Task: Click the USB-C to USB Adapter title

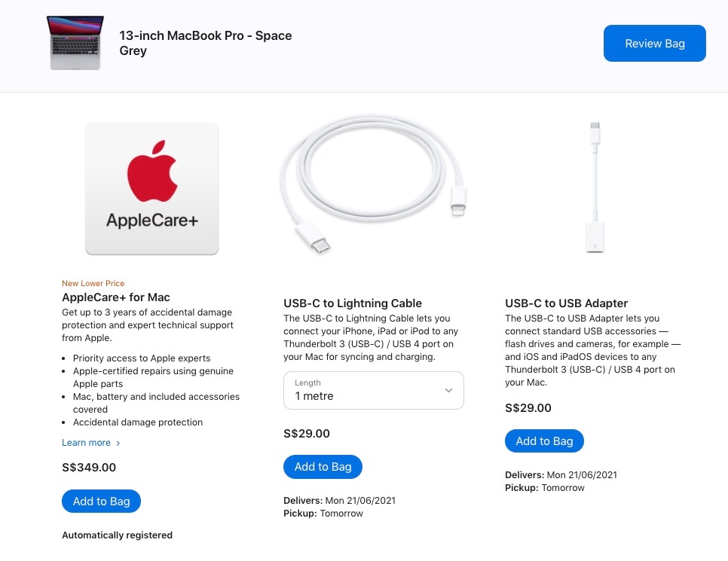Action: 566,303
